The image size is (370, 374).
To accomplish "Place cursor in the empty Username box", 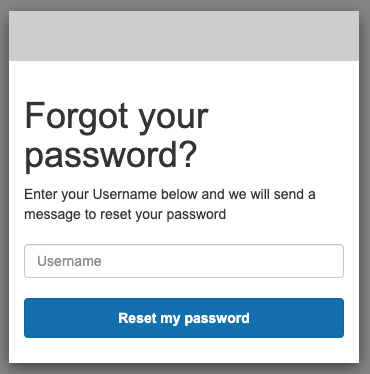I will pyautogui.click(x=184, y=261).
